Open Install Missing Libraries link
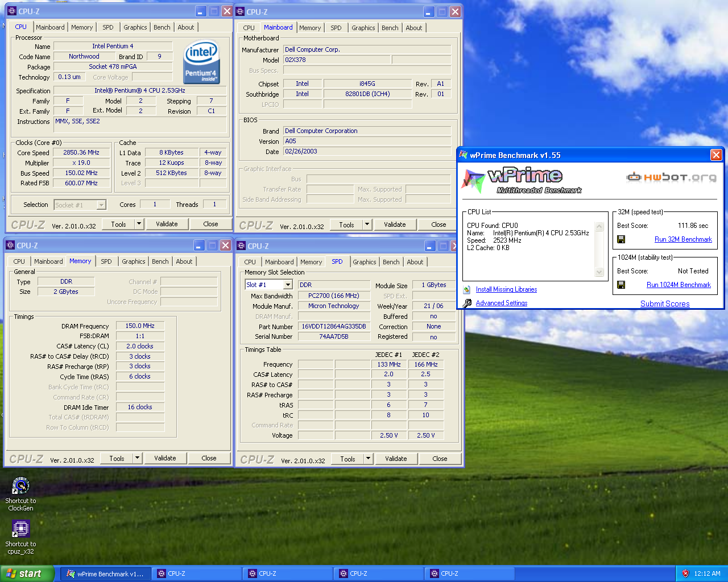 506,289
